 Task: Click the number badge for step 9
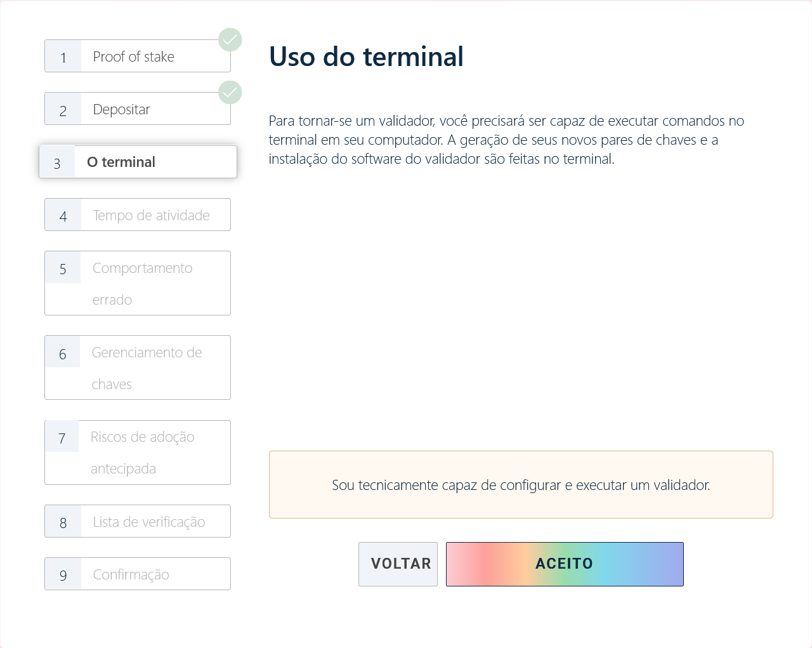coord(62,573)
